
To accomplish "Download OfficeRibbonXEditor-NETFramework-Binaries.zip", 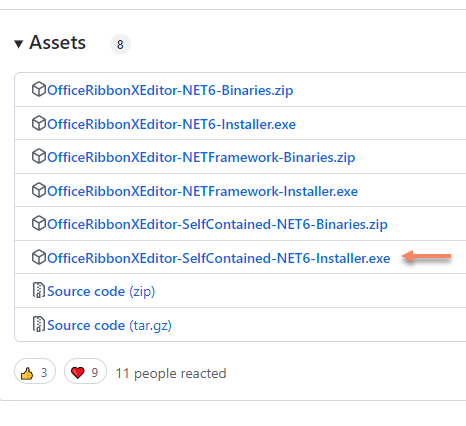I will coord(201,157).
